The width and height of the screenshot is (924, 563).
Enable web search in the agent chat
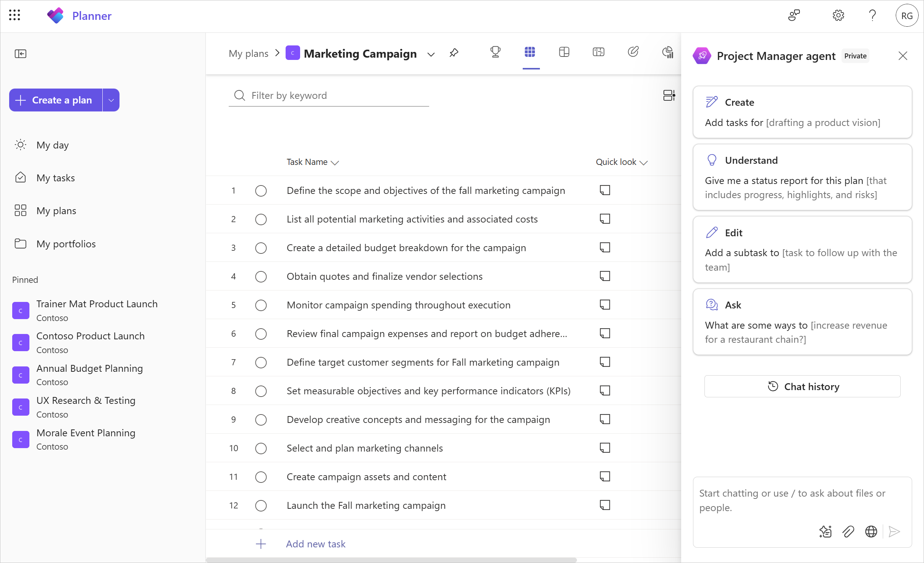click(x=871, y=531)
